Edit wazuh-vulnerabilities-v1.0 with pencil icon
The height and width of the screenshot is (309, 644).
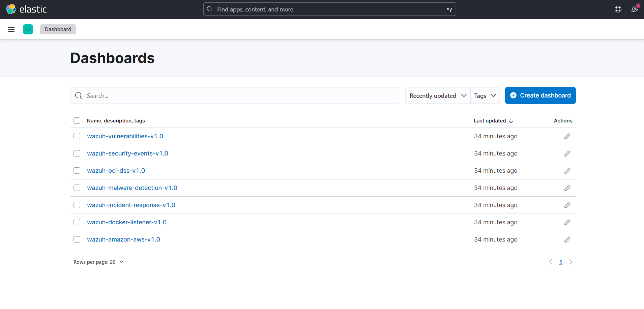[x=567, y=136]
